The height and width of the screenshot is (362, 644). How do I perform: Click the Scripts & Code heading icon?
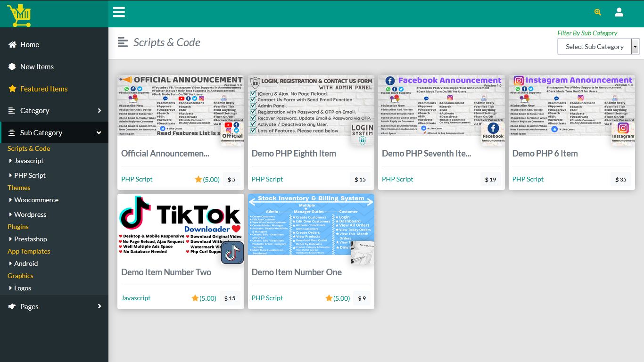[x=123, y=42]
